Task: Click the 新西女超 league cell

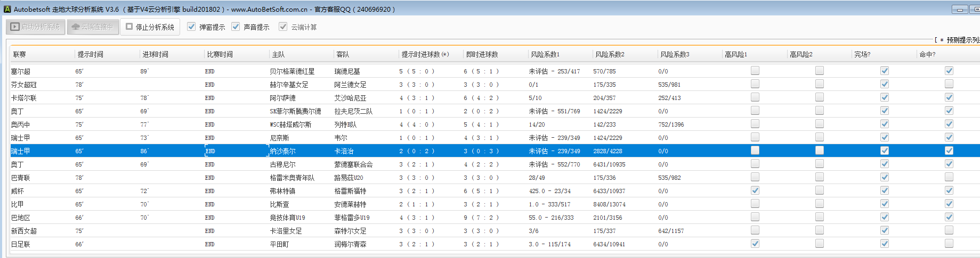Action: [x=24, y=231]
